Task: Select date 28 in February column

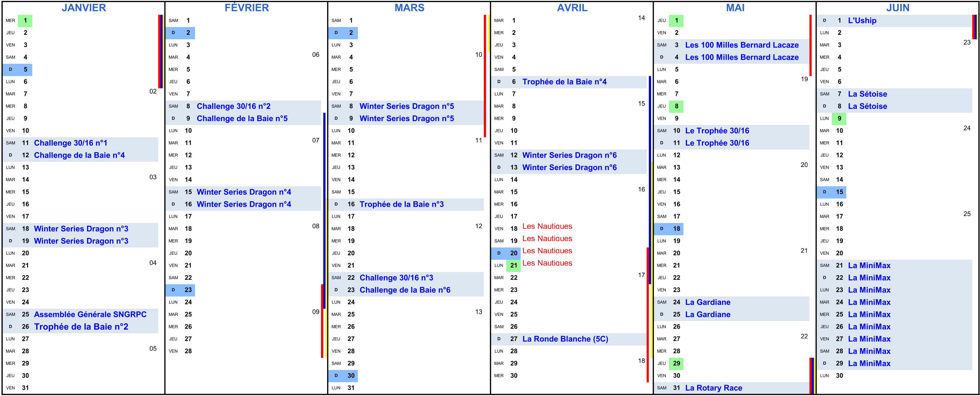Action: pyautogui.click(x=188, y=352)
